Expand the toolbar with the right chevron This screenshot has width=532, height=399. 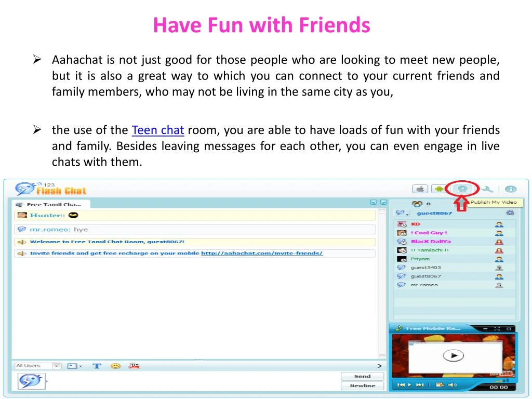click(x=380, y=366)
